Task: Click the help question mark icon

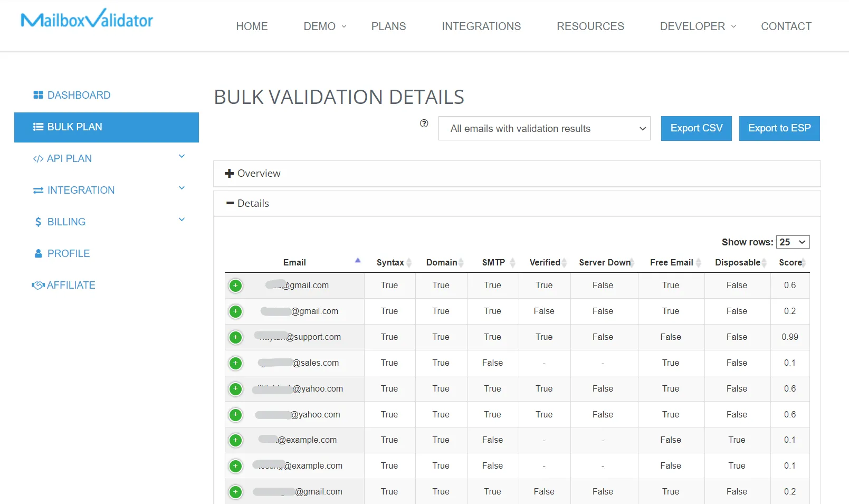Action: (x=424, y=123)
